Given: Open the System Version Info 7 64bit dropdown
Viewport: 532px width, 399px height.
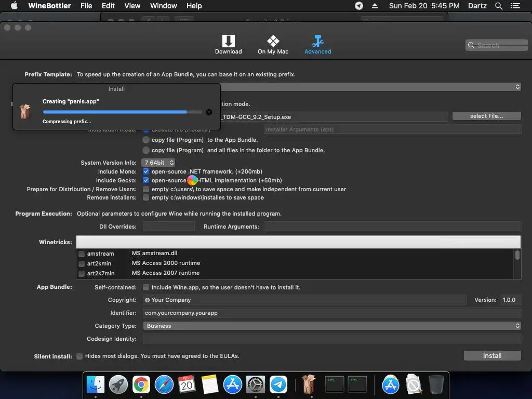Looking at the screenshot, I should [x=158, y=163].
